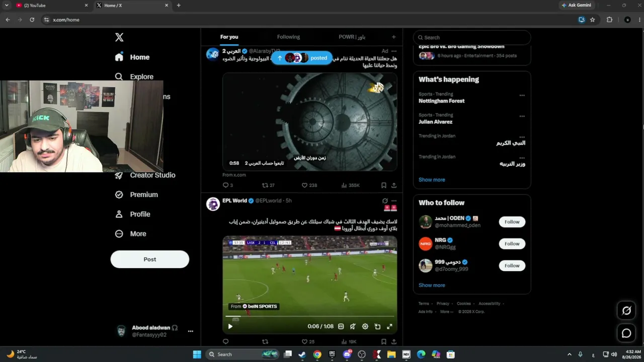Follow the NRG account
The image size is (644, 362).
click(512, 244)
